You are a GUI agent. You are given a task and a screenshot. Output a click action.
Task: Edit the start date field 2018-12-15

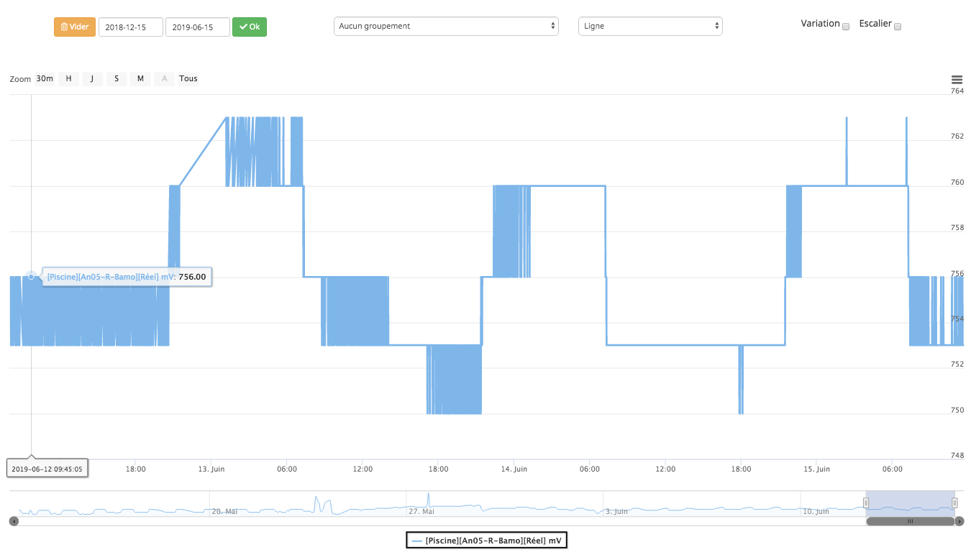[131, 27]
